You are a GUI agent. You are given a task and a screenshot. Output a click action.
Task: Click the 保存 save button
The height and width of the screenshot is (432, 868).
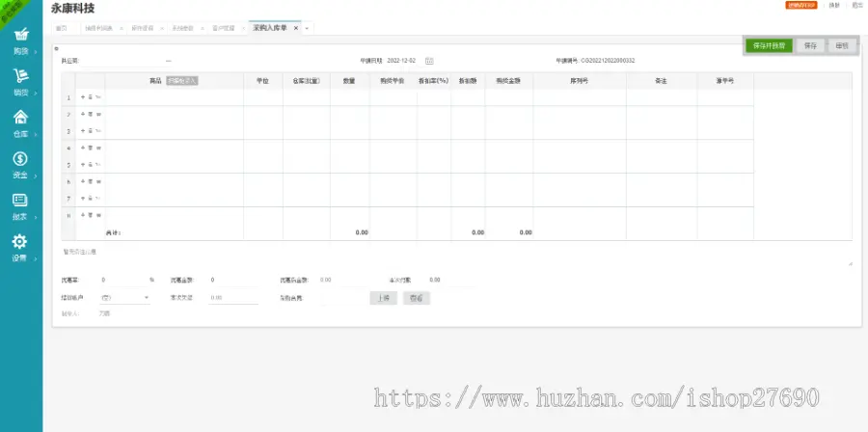(x=810, y=45)
